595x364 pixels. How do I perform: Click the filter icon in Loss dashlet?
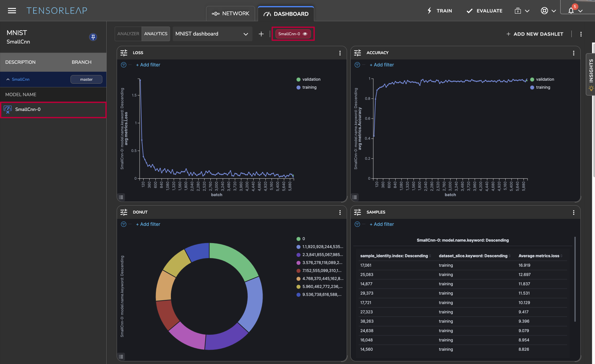pyautogui.click(x=124, y=65)
